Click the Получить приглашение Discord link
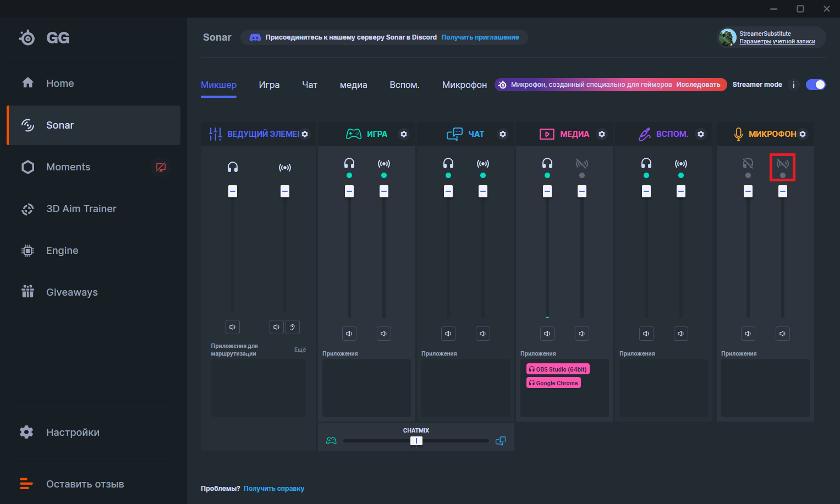840x504 pixels. [x=480, y=37]
